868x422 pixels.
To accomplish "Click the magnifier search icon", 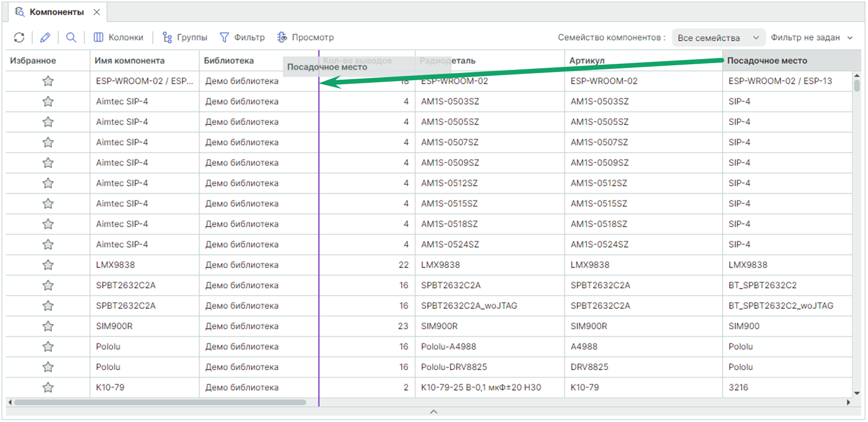I will pos(72,38).
